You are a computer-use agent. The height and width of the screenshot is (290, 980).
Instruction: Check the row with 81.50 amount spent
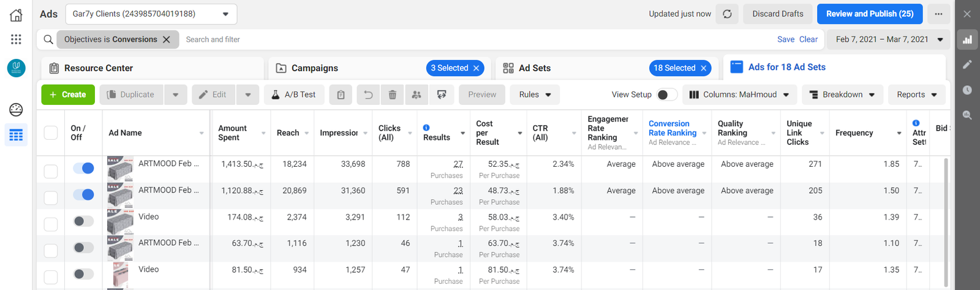51,277
